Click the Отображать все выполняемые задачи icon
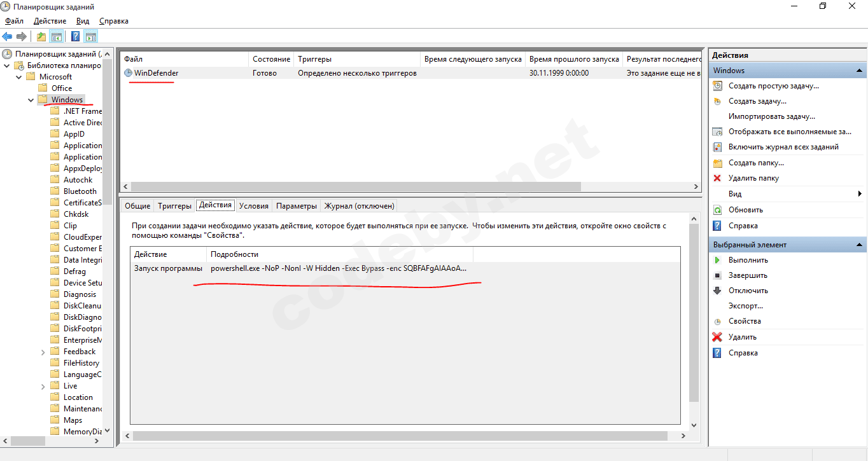Screen dimensions: 868x461 [718, 132]
